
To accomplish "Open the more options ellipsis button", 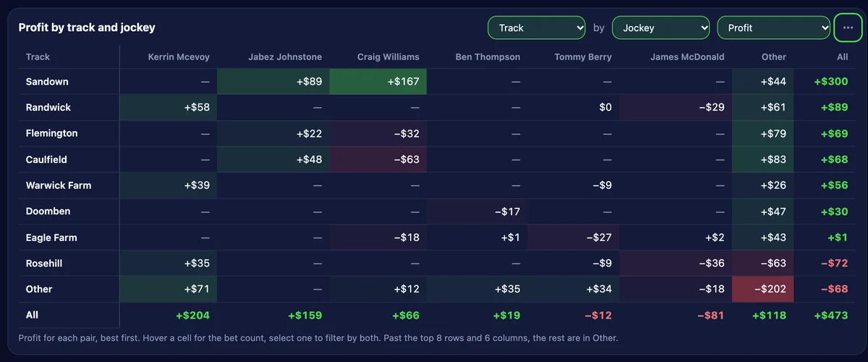I will (x=848, y=28).
